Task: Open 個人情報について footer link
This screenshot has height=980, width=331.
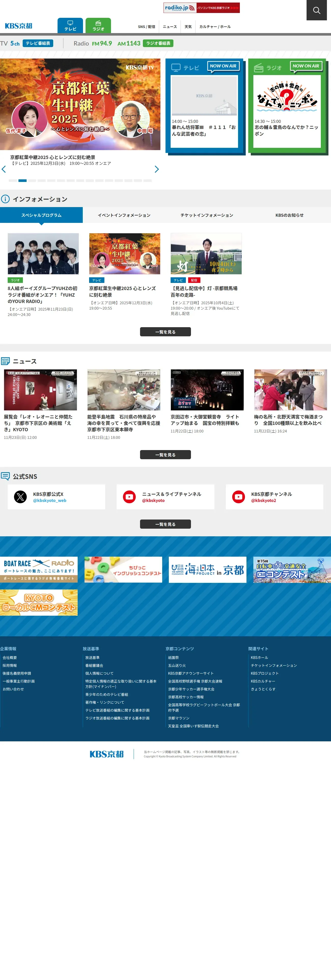Action: coord(99,674)
